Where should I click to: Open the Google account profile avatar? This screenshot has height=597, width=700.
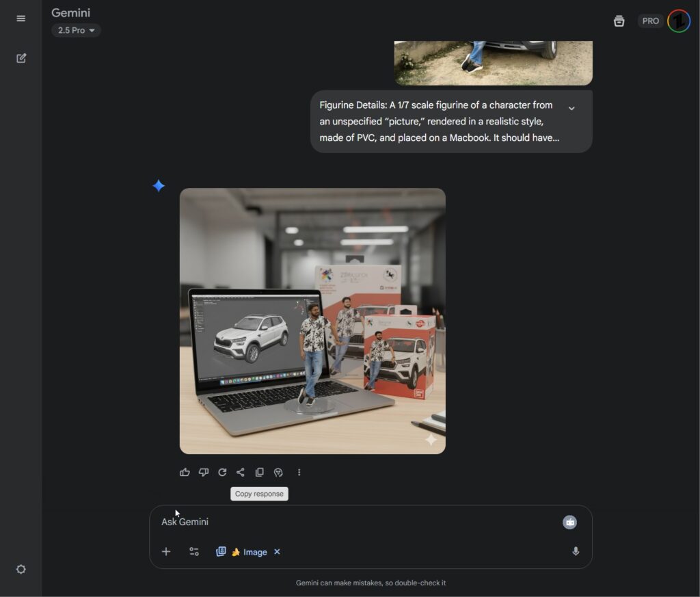679,21
